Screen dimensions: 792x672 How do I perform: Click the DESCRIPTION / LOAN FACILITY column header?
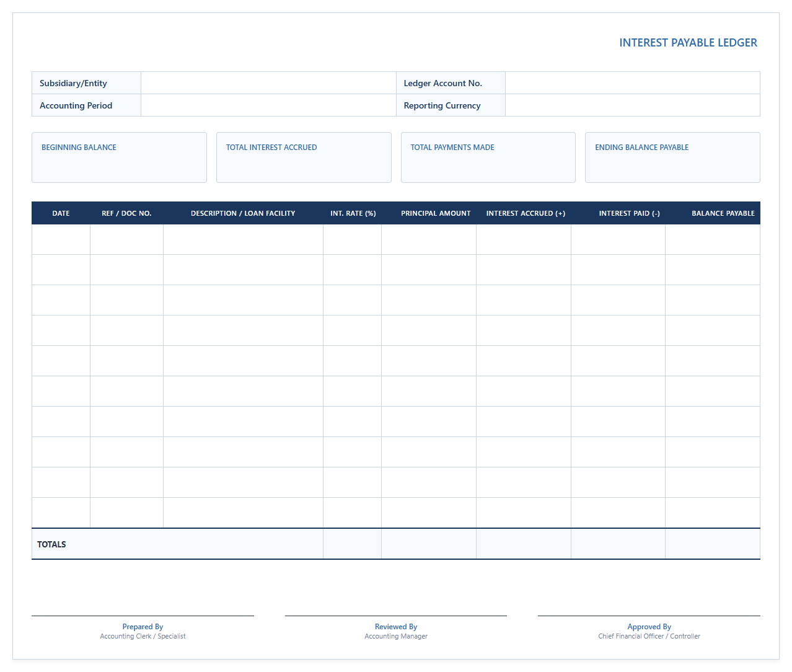(243, 213)
